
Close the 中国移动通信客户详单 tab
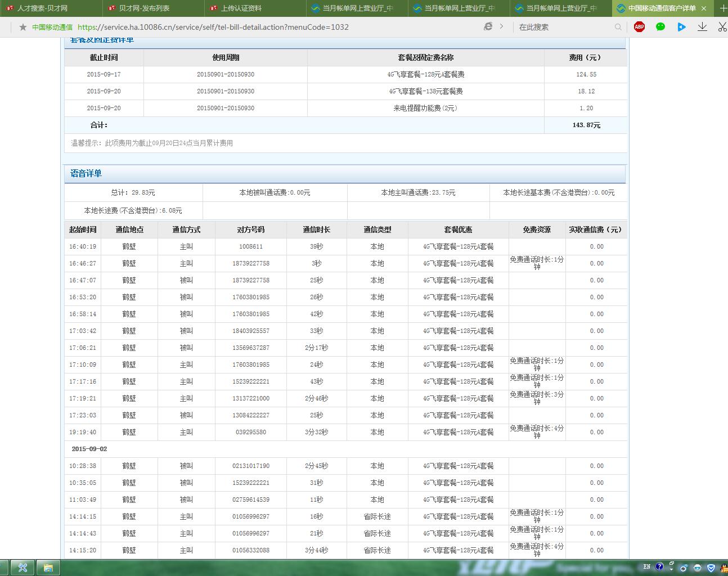(x=704, y=8)
